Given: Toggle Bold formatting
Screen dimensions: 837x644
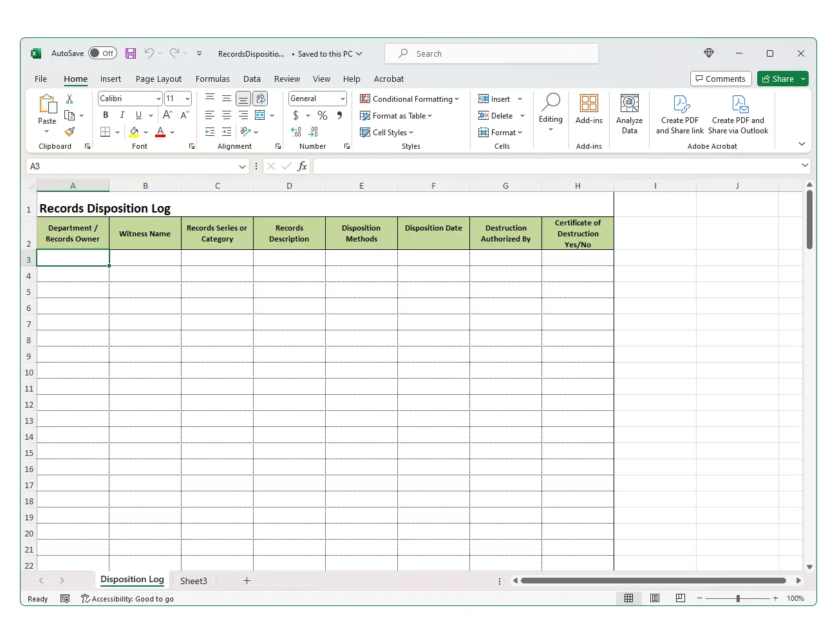Looking at the screenshot, I should pyautogui.click(x=106, y=115).
